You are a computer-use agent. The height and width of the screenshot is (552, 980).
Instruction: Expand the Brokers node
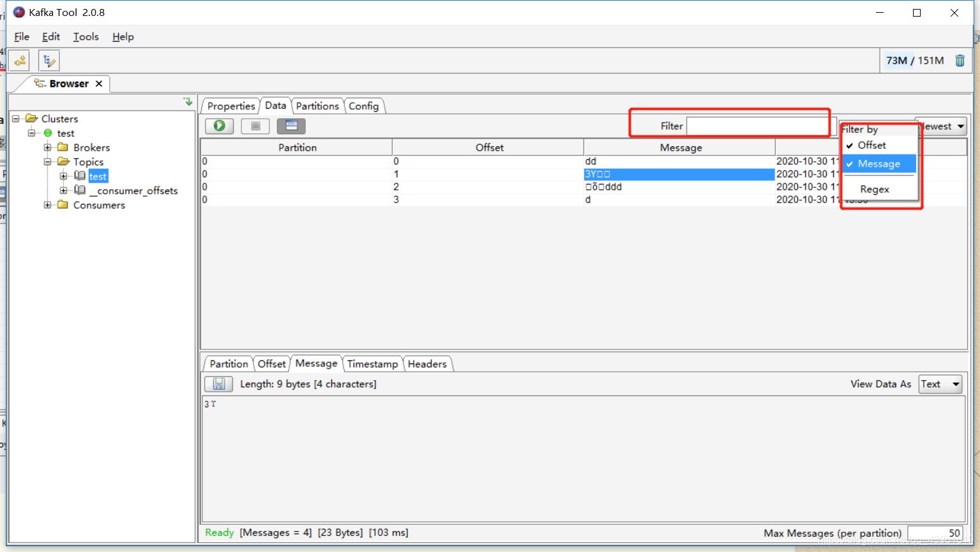(x=47, y=148)
